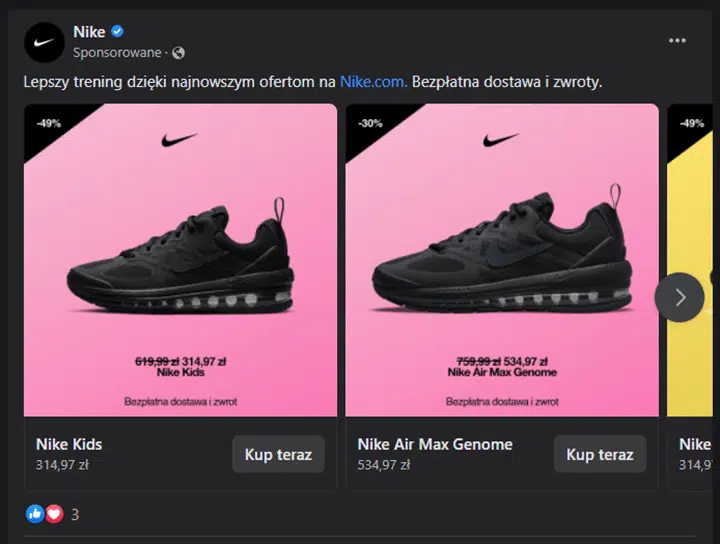720x544 pixels.
Task: Click Nike Kids text inside the pink image
Action: [x=180, y=372]
